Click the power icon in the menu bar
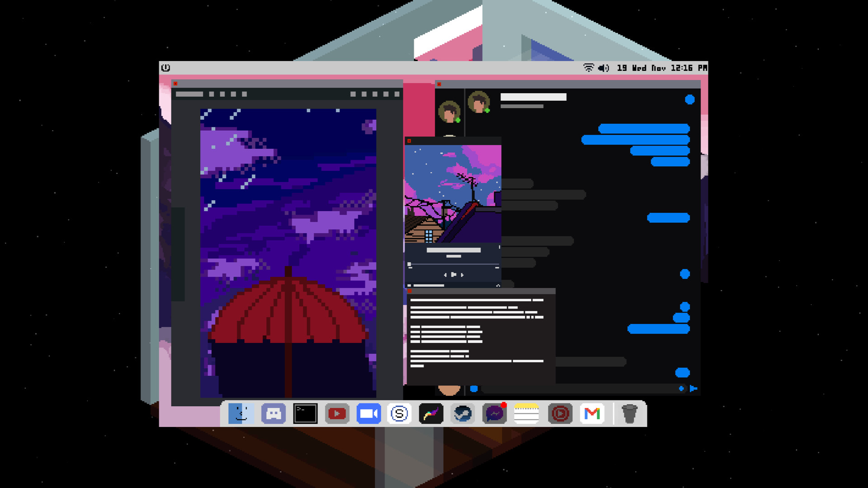 [x=166, y=67]
